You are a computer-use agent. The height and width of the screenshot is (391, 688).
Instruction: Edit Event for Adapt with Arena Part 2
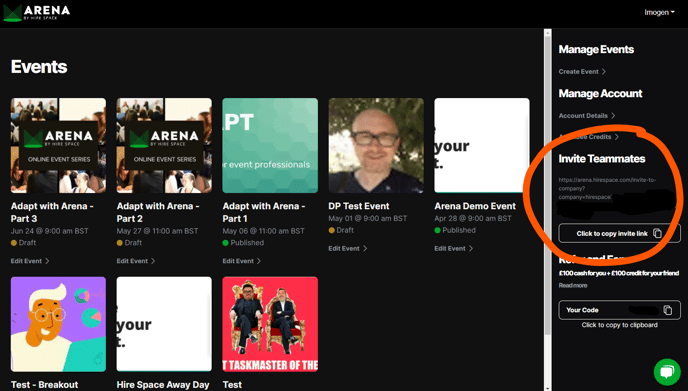[x=136, y=261]
